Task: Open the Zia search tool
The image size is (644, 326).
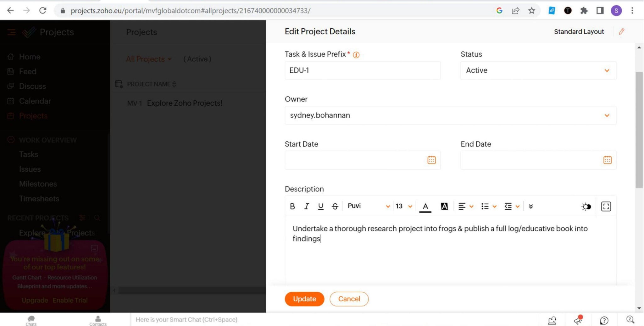Action: click(630, 320)
